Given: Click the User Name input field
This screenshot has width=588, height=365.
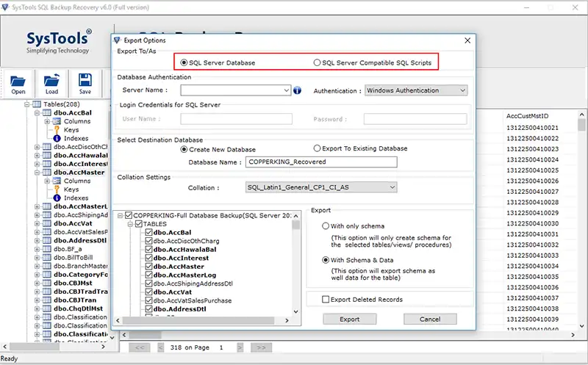Looking at the screenshot, I should point(236,119).
